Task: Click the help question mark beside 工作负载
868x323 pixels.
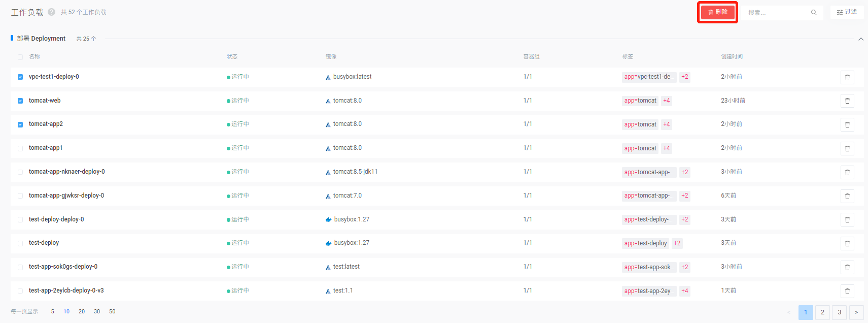Action: pyautogui.click(x=51, y=12)
